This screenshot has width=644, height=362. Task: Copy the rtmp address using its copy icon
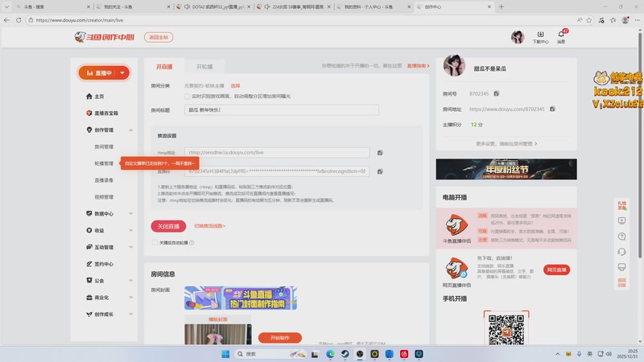pyautogui.click(x=380, y=153)
